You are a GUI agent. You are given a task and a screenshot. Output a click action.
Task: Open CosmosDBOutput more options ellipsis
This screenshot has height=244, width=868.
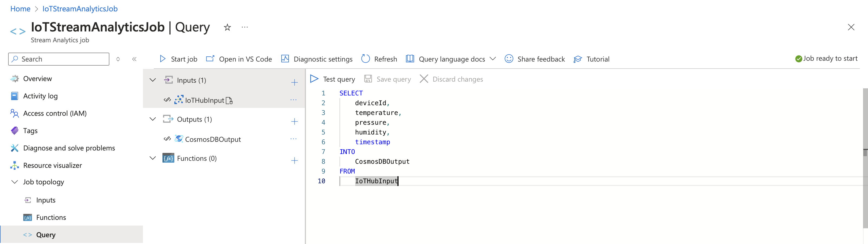293,139
